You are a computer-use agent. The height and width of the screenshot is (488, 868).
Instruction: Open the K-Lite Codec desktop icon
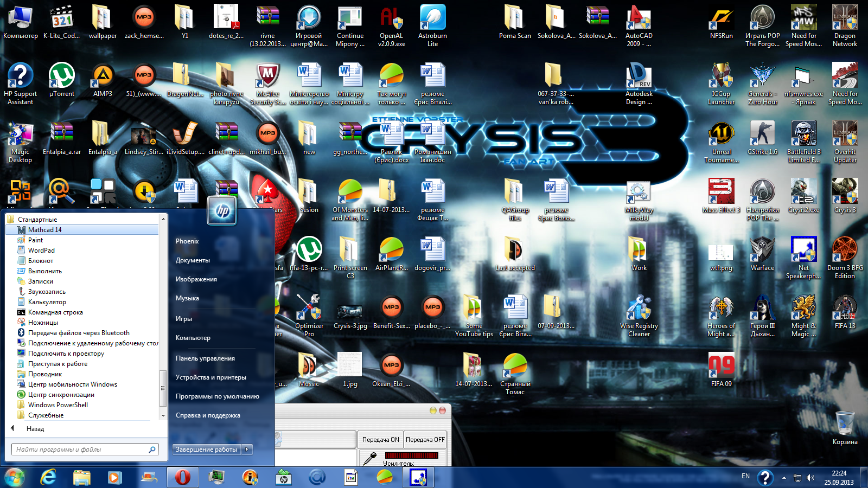tap(62, 22)
